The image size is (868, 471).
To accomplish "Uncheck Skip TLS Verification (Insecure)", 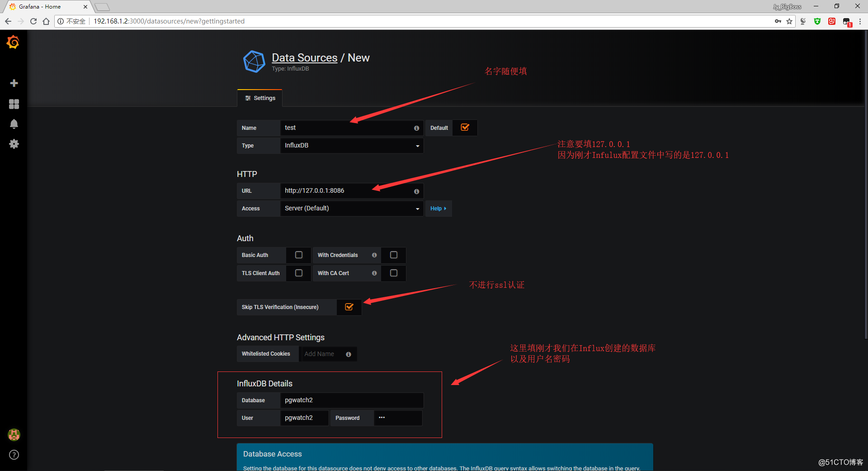I will point(349,307).
